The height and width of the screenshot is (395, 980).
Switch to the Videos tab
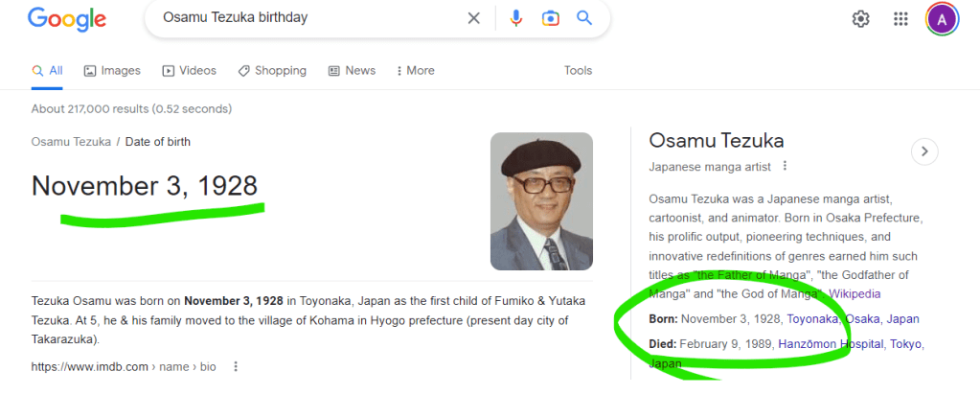[190, 70]
